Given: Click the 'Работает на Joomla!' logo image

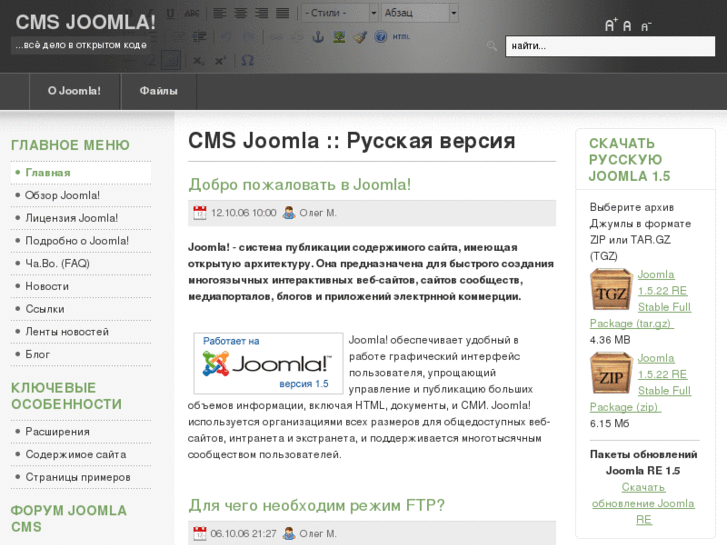Looking at the screenshot, I should [x=268, y=363].
